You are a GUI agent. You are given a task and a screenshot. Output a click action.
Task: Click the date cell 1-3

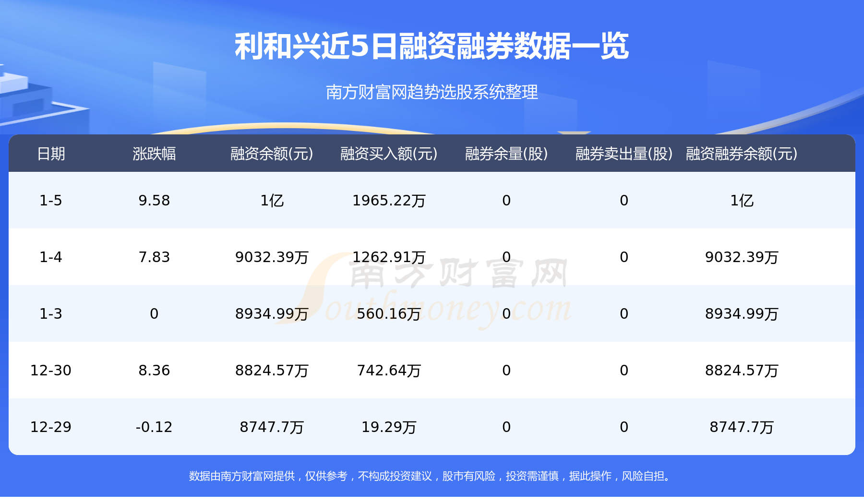(x=51, y=314)
